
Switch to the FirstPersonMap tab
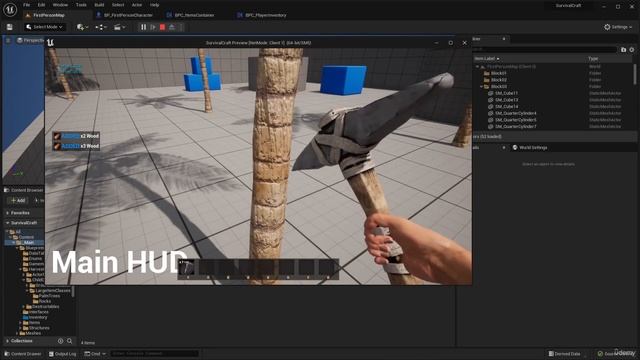click(x=49, y=15)
